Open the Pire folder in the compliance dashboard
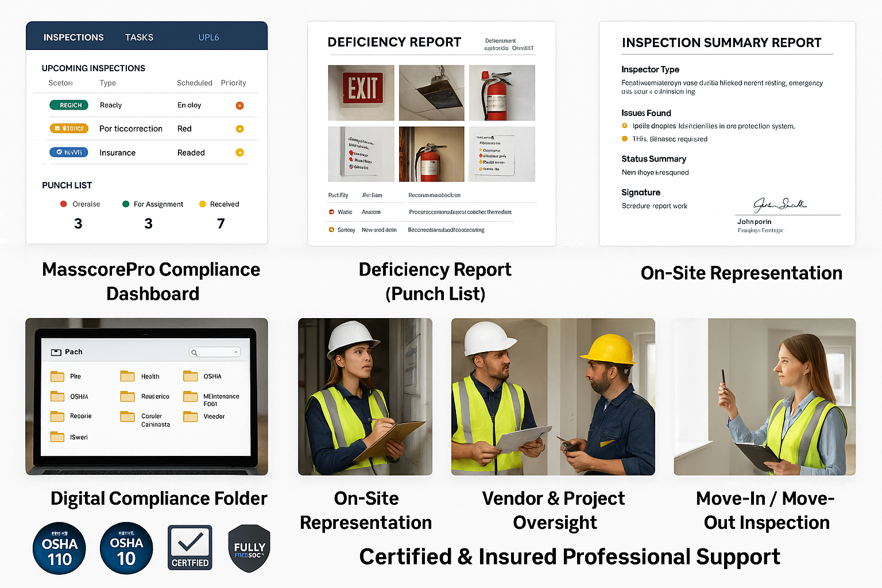 tap(58, 376)
